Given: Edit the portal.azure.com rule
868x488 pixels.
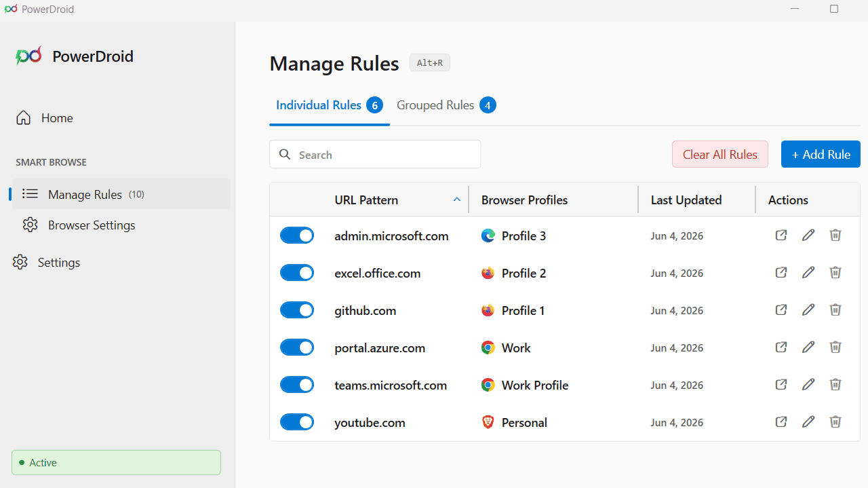Looking at the screenshot, I should click(x=808, y=348).
